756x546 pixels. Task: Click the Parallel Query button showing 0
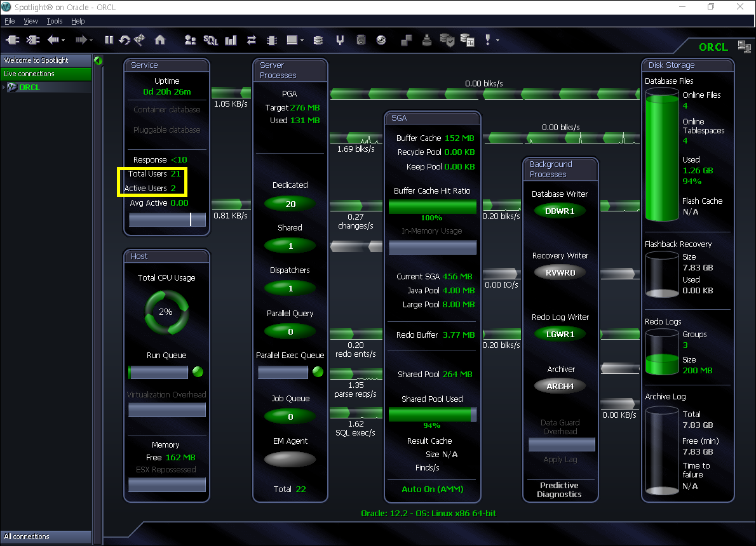(290, 331)
